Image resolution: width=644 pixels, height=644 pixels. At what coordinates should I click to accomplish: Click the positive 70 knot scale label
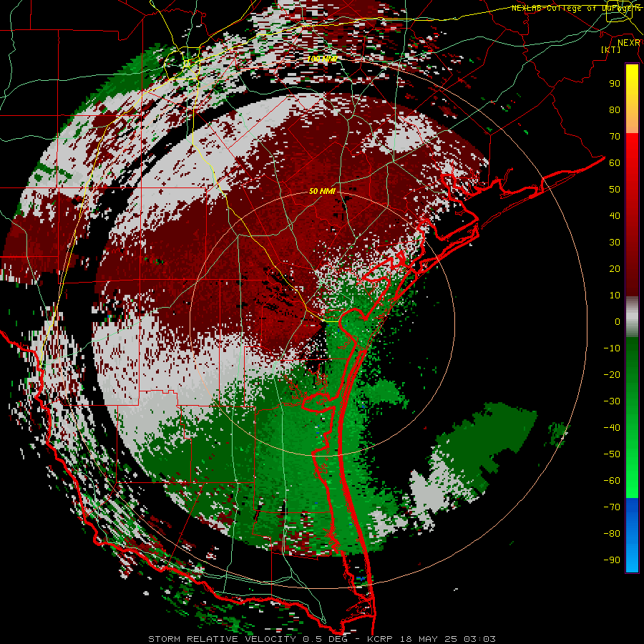[x=615, y=137]
